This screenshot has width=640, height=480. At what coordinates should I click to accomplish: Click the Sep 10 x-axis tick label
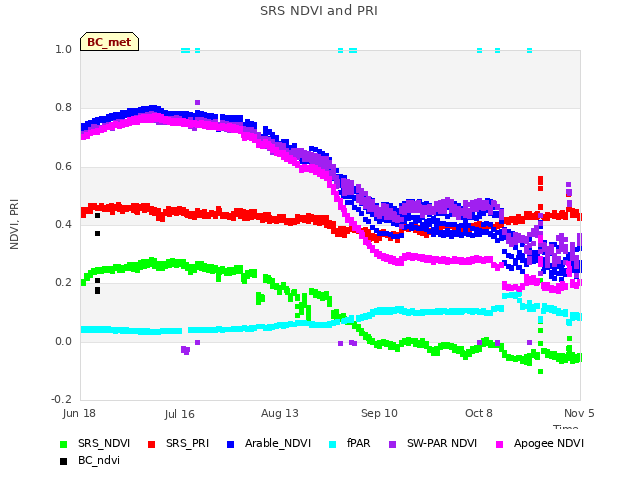[379, 413]
